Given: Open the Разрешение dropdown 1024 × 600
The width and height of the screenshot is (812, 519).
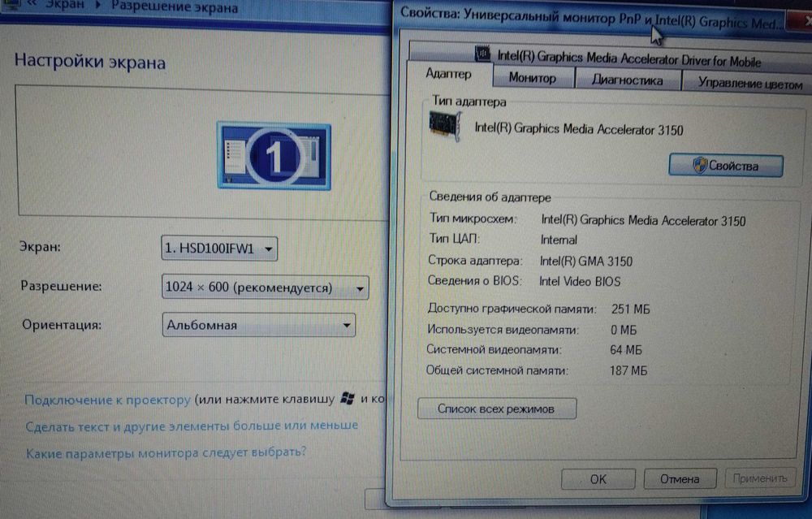Looking at the screenshot, I should (266, 287).
